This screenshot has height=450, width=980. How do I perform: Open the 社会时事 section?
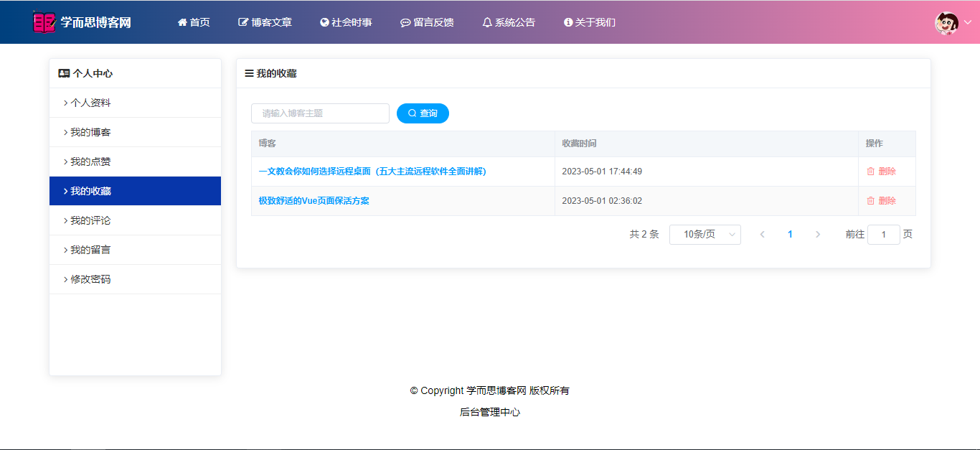346,22
